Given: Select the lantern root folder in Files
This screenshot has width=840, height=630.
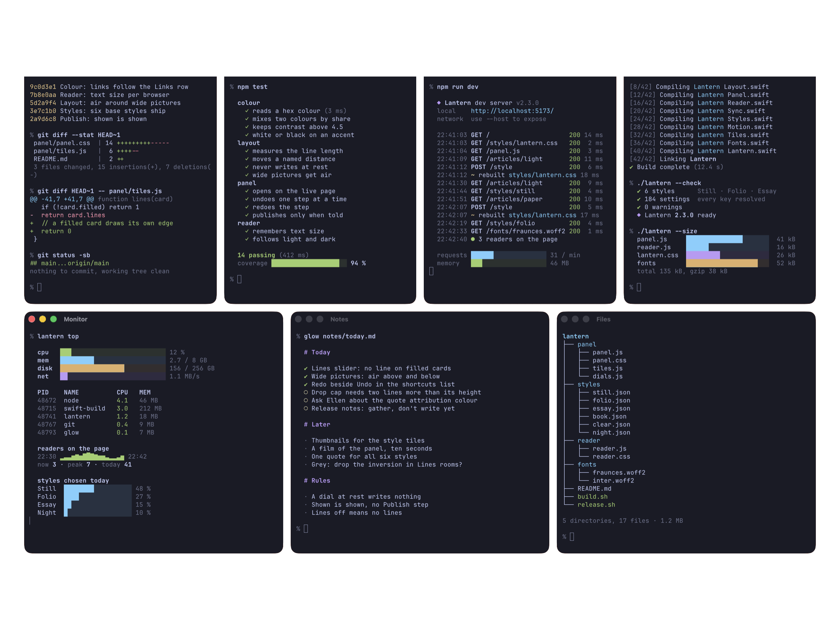Looking at the screenshot, I should pyautogui.click(x=575, y=336).
